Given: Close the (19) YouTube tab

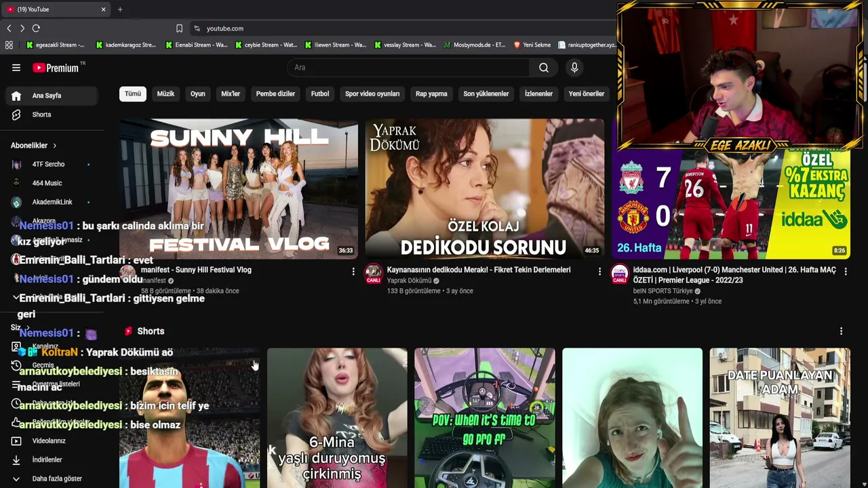Looking at the screenshot, I should click(x=103, y=9).
